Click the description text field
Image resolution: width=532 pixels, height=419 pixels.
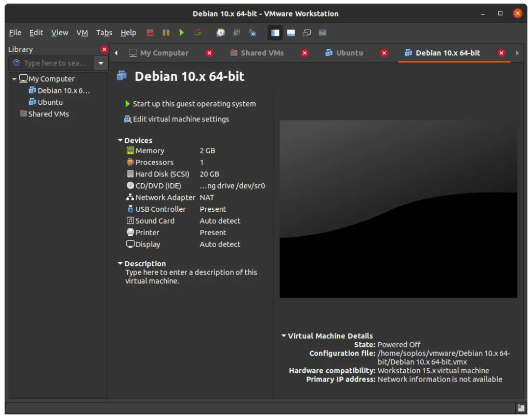(x=191, y=277)
